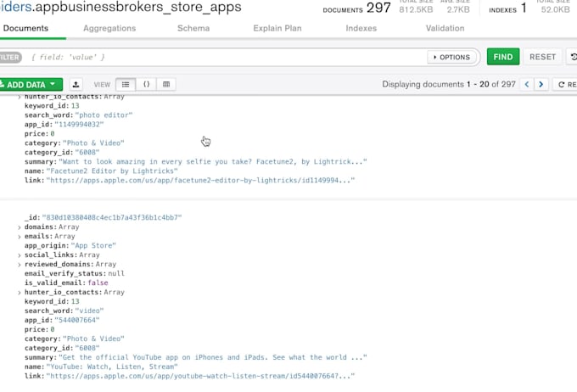This screenshot has width=577, height=392.
Task: Expand query OPTIONS
Action: (451, 57)
